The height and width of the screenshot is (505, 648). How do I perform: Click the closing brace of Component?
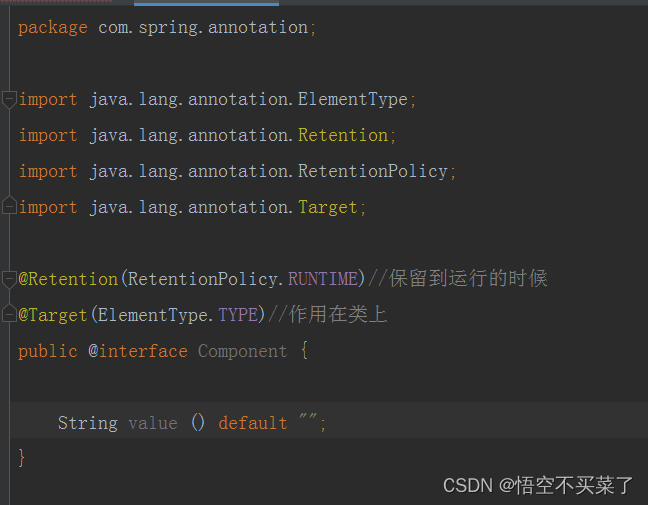click(21, 458)
